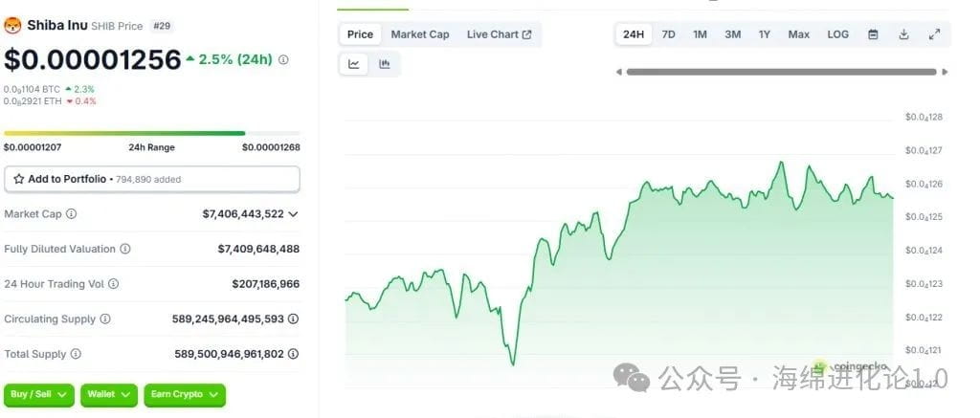This screenshot has width=980, height=418.
Task: Click Add to Portfolio button
Action: [152, 179]
